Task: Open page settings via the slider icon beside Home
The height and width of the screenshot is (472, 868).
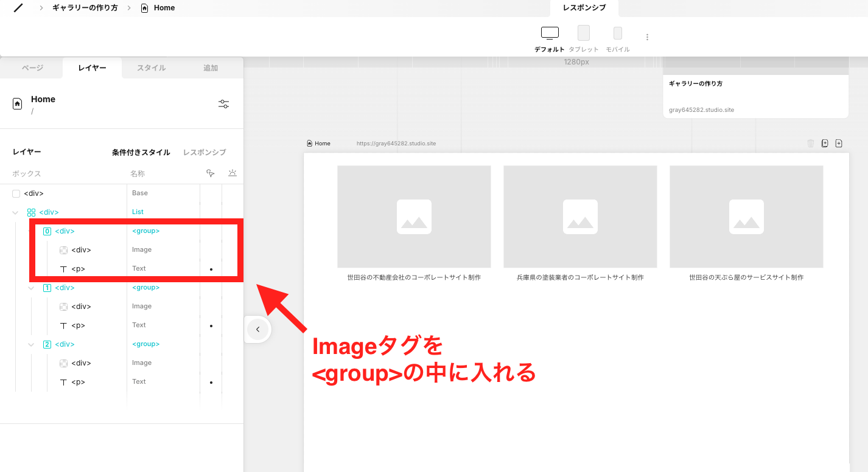Action: coord(223,103)
